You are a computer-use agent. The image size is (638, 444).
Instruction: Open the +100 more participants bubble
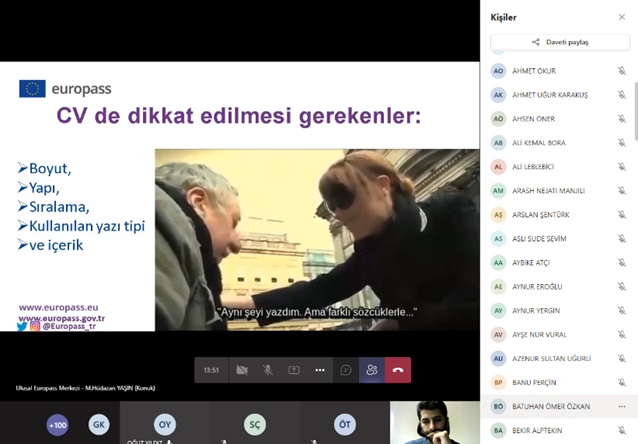[x=57, y=425]
